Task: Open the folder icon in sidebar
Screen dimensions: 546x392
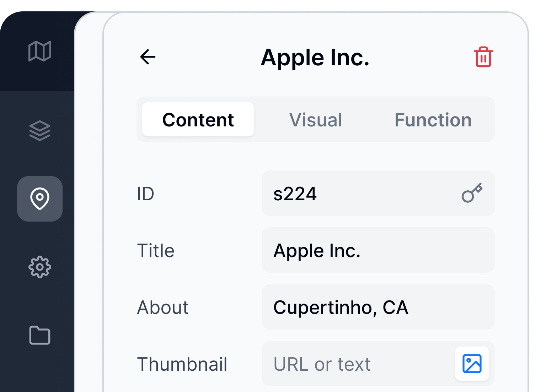Action: (x=40, y=335)
